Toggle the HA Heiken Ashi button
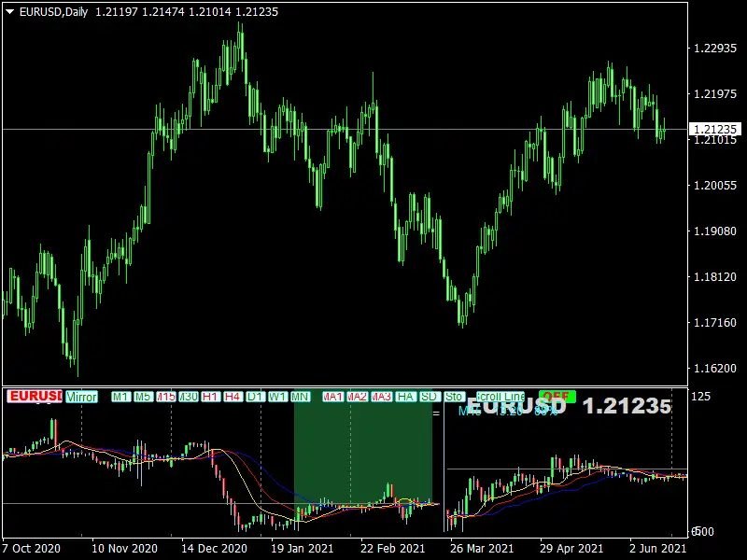747x560 pixels. 405,397
